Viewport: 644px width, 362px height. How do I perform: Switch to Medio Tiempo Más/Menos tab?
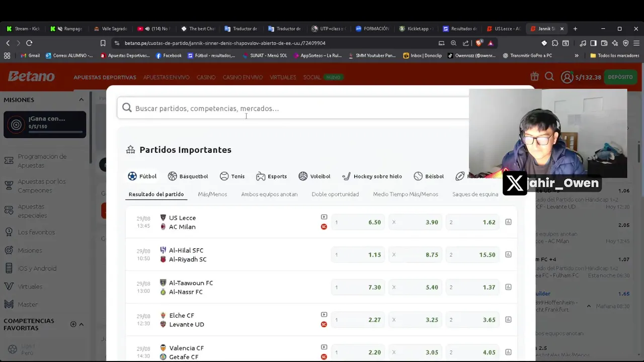[406, 194]
